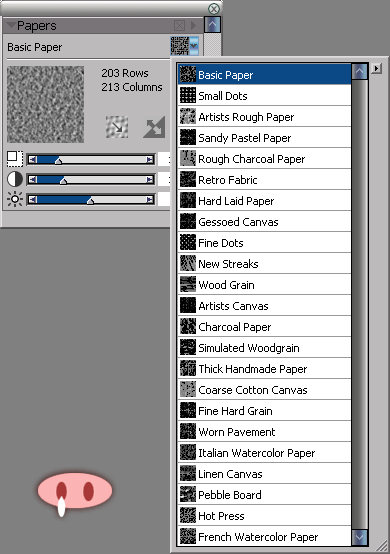Screen dimensions: 390x554
Task: Collapse the Papers panel triangle
Action: (x=11, y=25)
